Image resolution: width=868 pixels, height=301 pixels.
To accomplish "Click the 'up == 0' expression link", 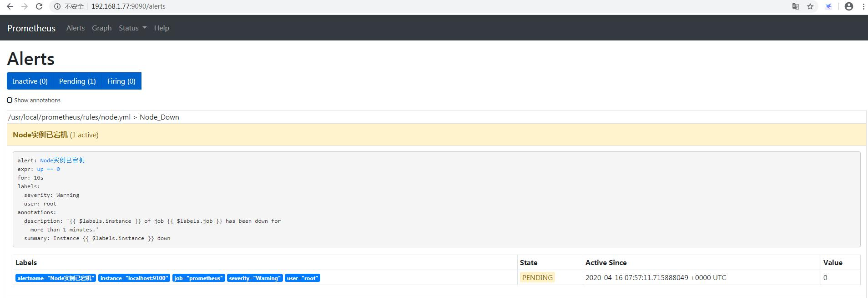I will coord(48,169).
